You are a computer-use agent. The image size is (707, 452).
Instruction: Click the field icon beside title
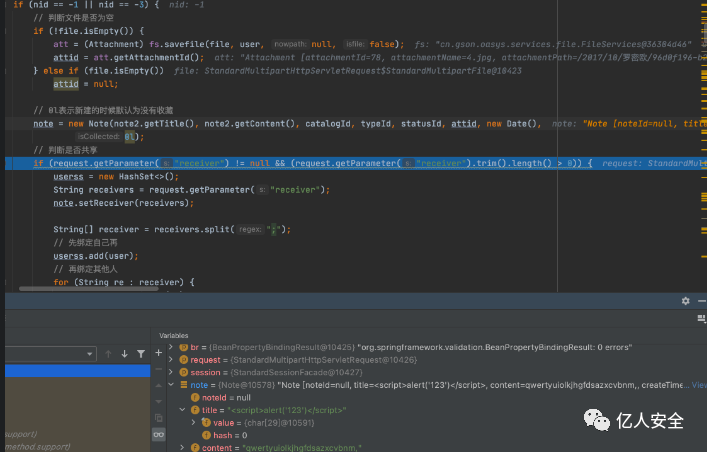pos(195,410)
